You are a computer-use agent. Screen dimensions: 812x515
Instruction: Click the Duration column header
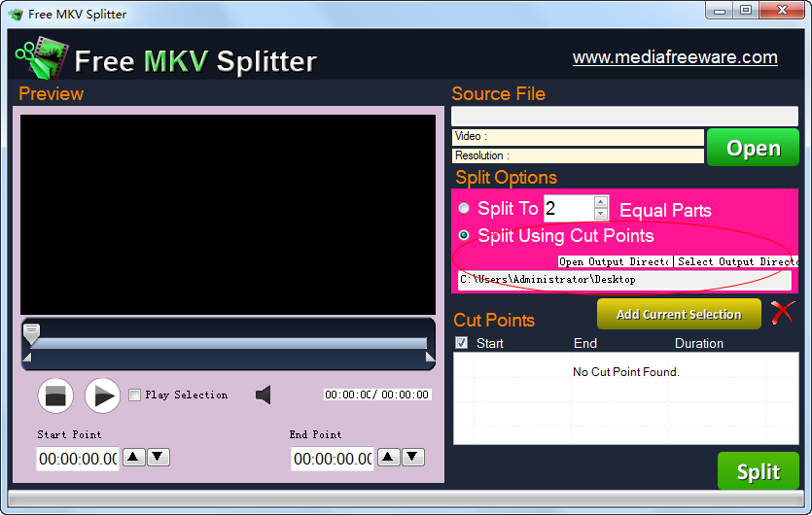(x=698, y=343)
